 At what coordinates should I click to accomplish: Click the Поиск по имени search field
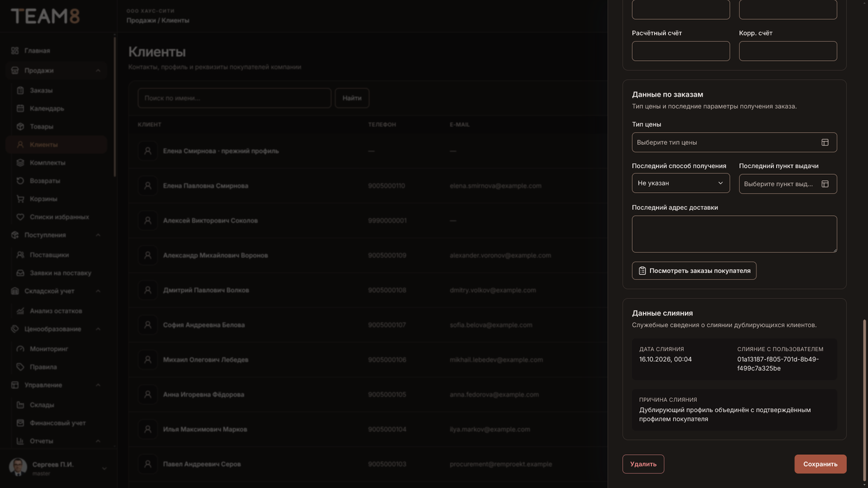click(234, 98)
